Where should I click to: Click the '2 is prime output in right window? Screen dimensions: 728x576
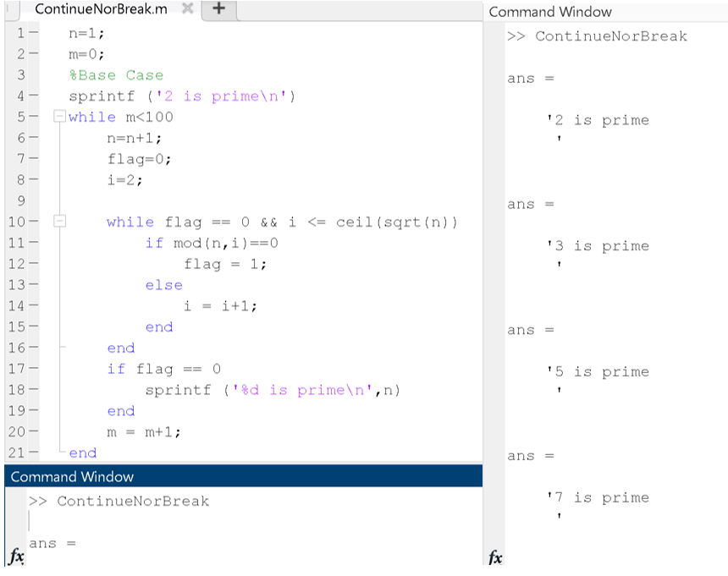598,120
